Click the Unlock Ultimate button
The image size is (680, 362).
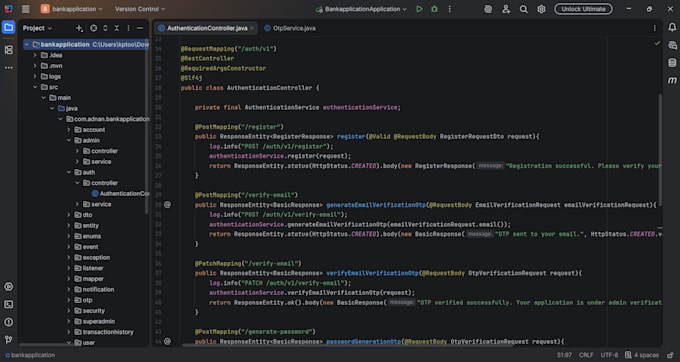point(583,9)
